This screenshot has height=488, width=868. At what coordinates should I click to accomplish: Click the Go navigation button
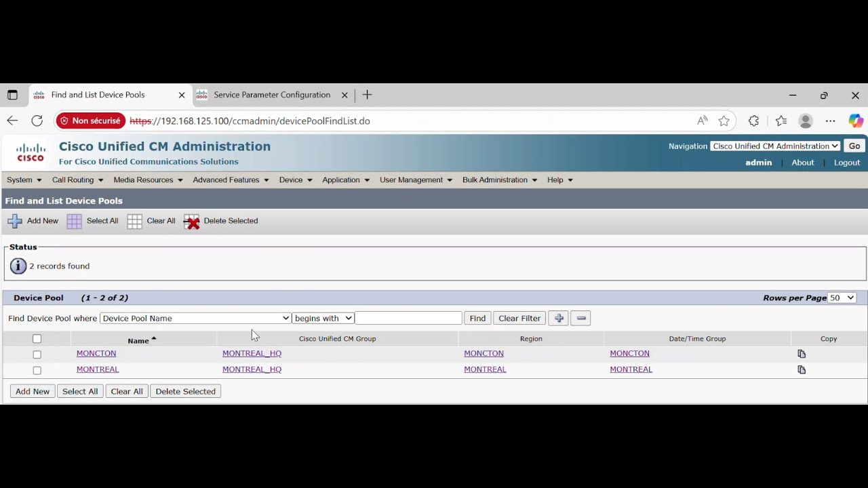point(854,146)
